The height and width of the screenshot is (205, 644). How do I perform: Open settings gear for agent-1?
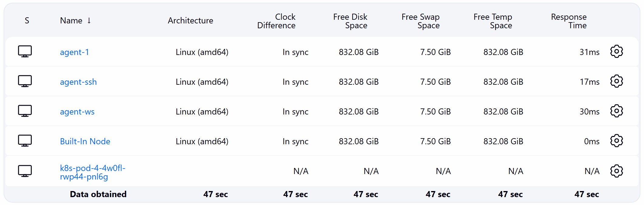tap(616, 52)
